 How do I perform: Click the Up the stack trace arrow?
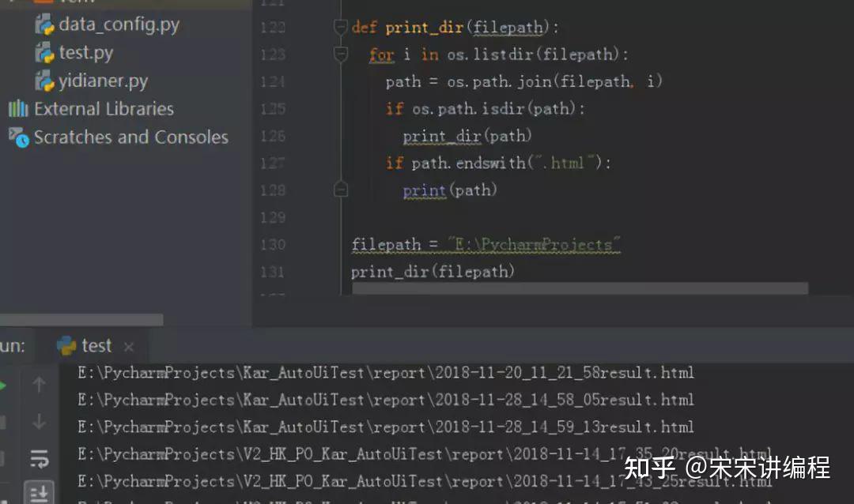click(39, 384)
